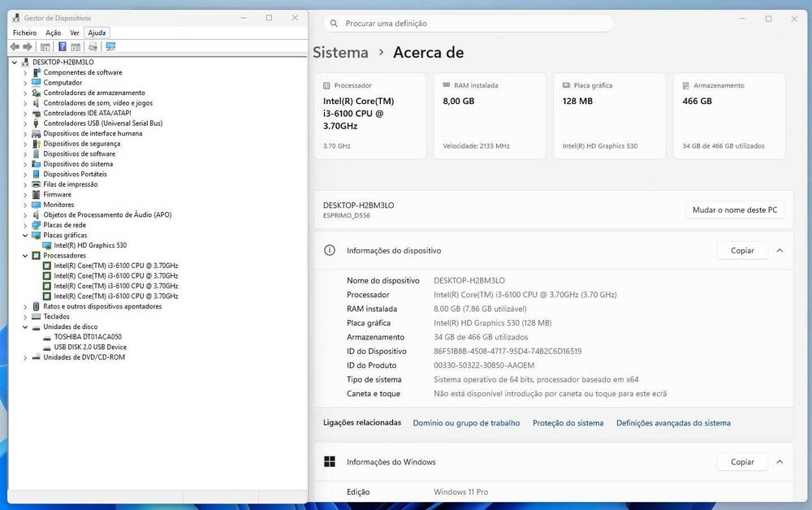Click the Filas de impressão printer icon
Screen dimensions: 812x510
[37, 184]
